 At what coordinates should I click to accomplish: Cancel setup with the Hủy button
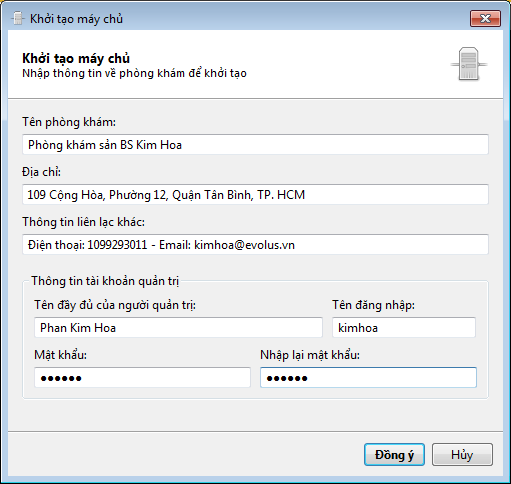tap(462, 455)
